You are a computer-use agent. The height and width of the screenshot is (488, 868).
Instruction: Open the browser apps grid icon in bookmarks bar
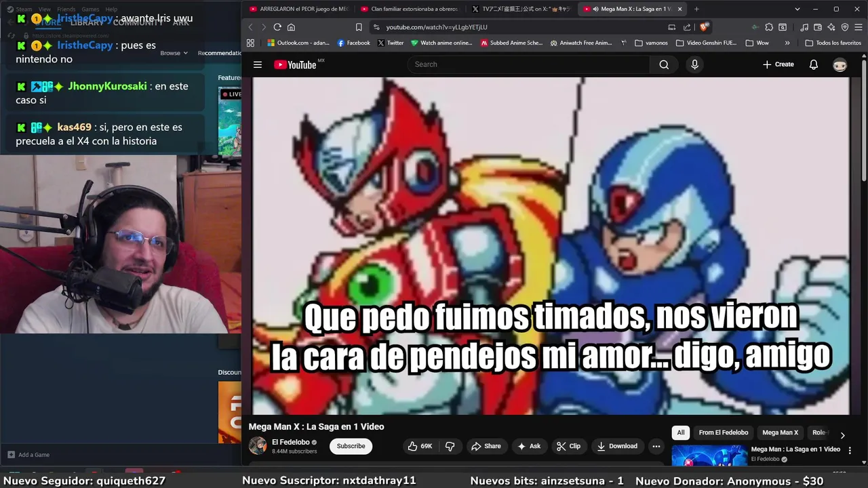250,43
